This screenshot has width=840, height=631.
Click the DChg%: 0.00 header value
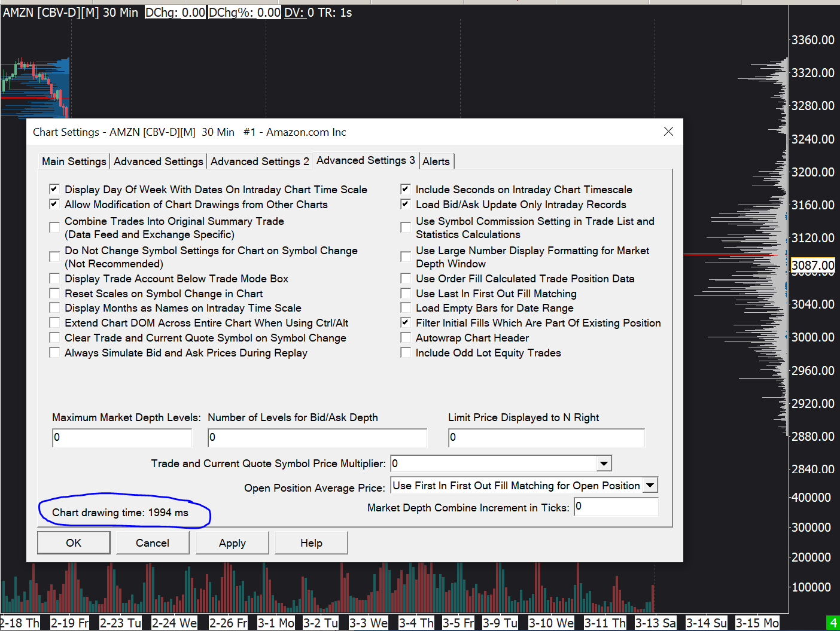tap(245, 12)
